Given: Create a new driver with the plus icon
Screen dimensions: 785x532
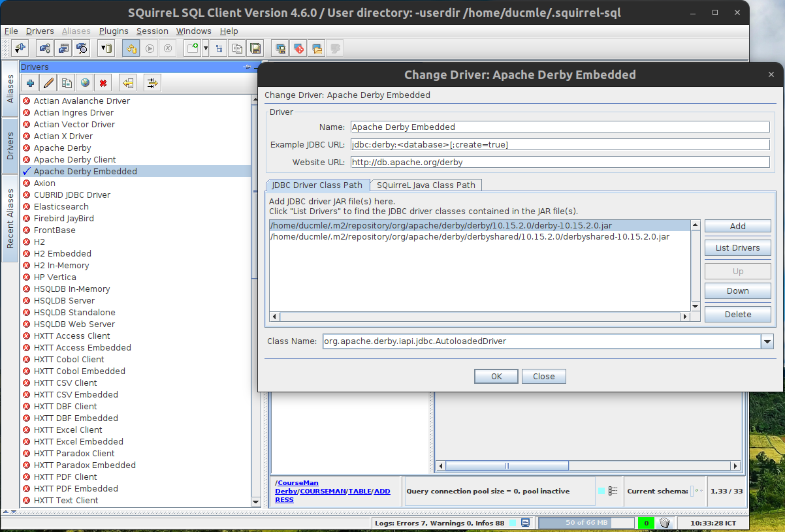Looking at the screenshot, I should [x=30, y=83].
